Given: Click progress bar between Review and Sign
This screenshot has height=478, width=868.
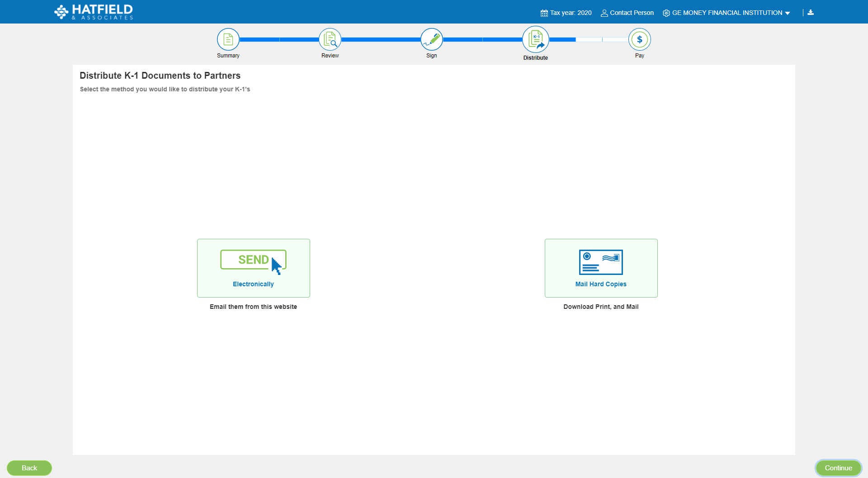Looking at the screenshot, I should pyautogui.click(x=381, y=39).
